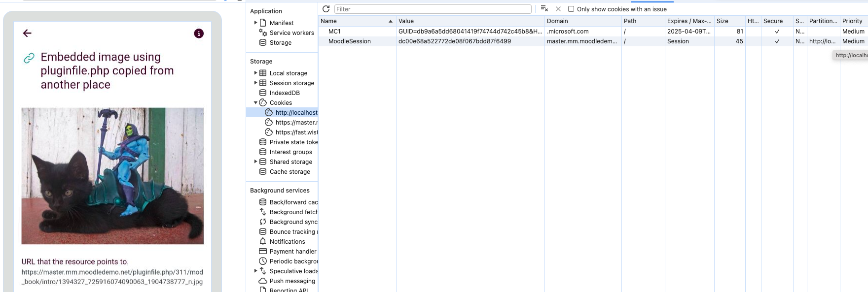Click the Background fetch arrows icon
The width and height of the screenshot is (868, 292).
tap(263, 212)
